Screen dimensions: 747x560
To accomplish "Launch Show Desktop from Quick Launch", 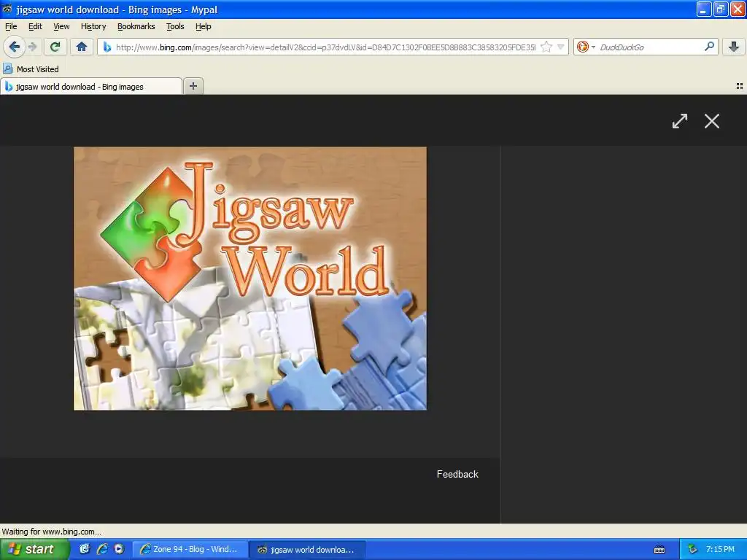I will [85, 549].
